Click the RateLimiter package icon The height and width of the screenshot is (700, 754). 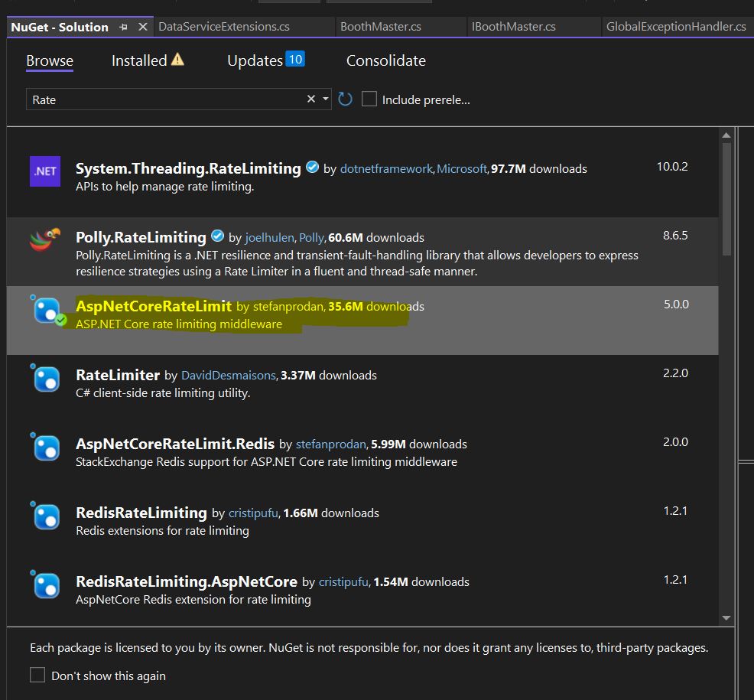coord(46,378)
